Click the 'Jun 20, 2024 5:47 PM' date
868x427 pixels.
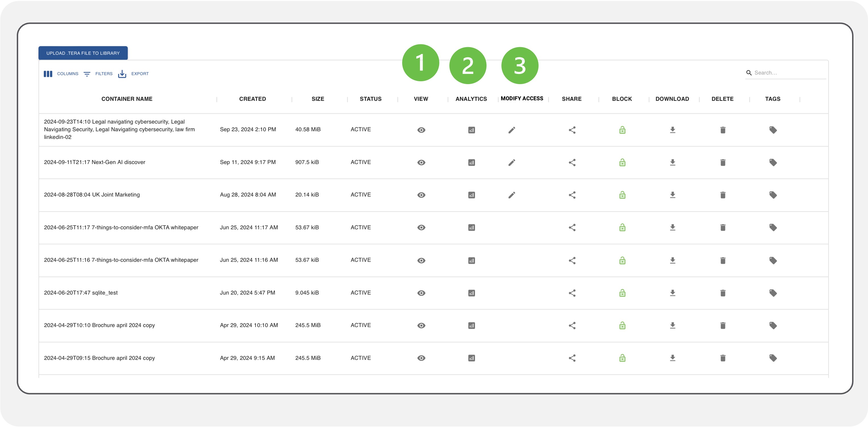[248, 293]
